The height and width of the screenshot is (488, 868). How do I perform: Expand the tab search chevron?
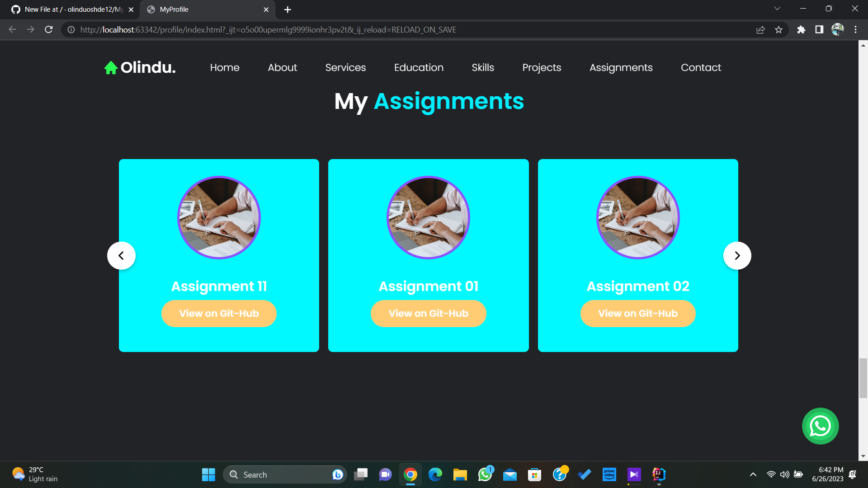tap(777, 9)
